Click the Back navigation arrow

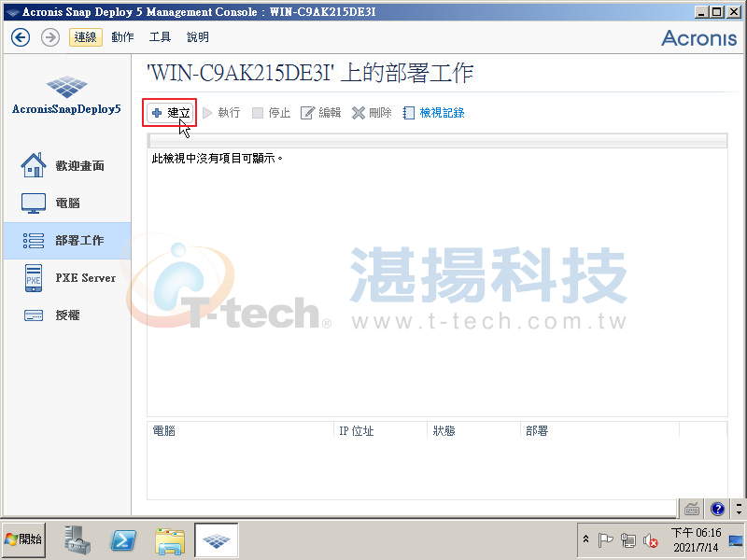[21, 37]
